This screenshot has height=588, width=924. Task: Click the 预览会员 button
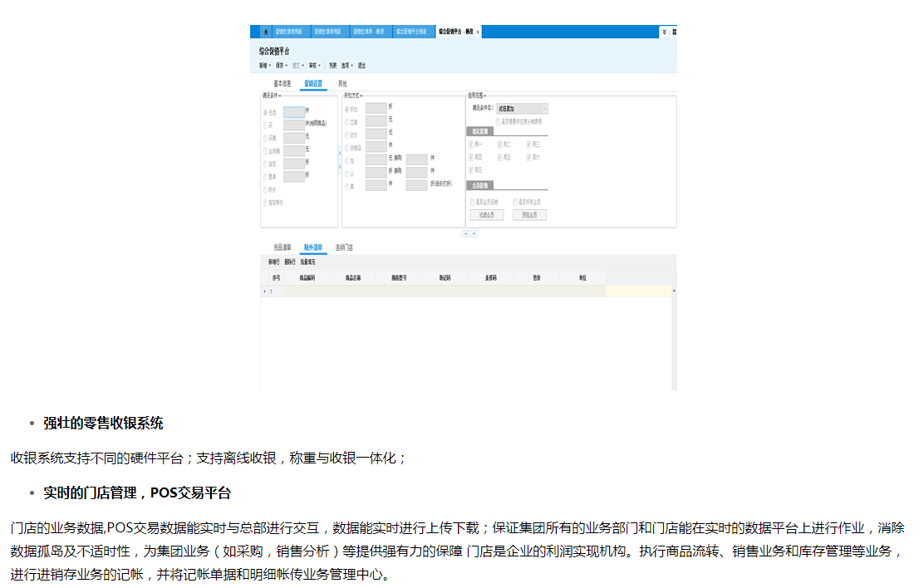point(529,215)
